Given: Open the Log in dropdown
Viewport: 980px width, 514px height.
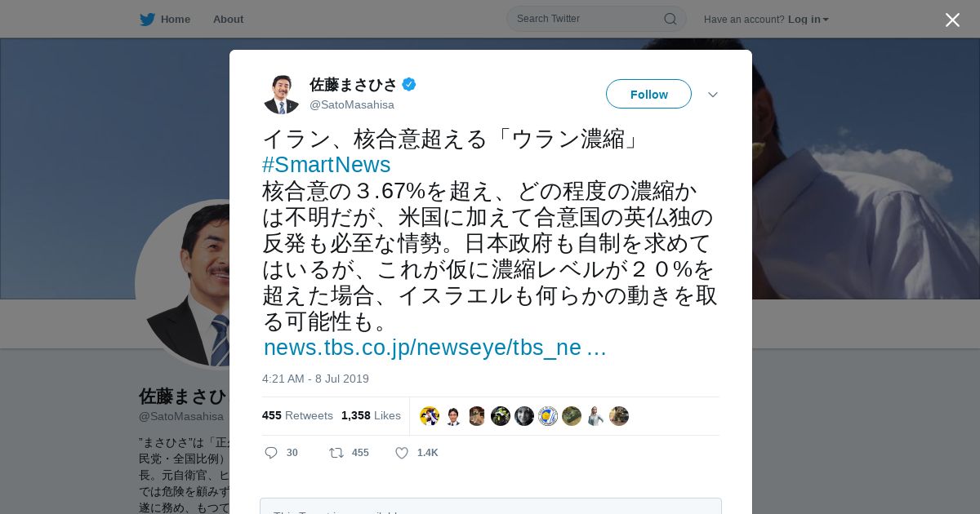Looking at the screenshot, I should (808, 20).
